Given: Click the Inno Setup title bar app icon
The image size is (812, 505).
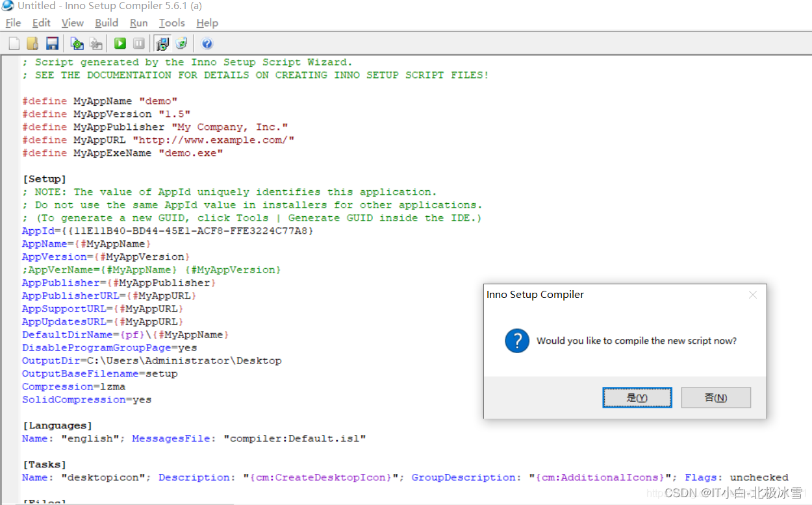Looking at the screenshot, I should tap(7, 6).
